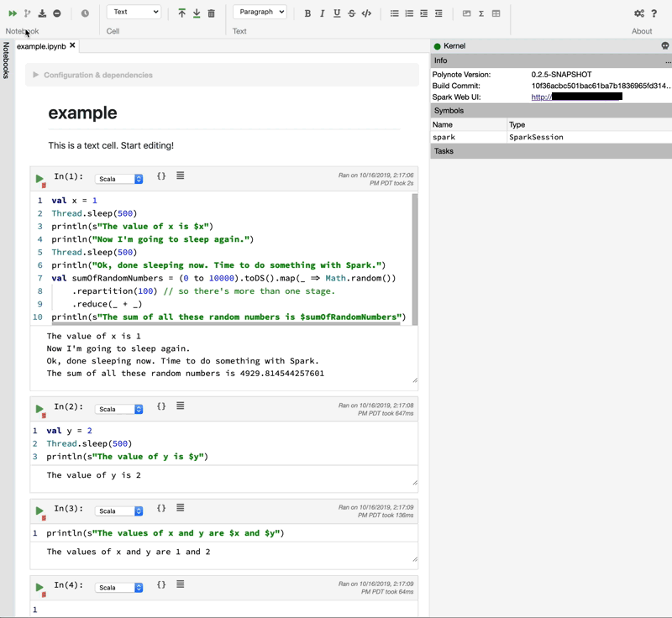This screenshot has height=618, width=672.
Task: Expand Configuration & dependencies section
Action: [x=222, y=75]
